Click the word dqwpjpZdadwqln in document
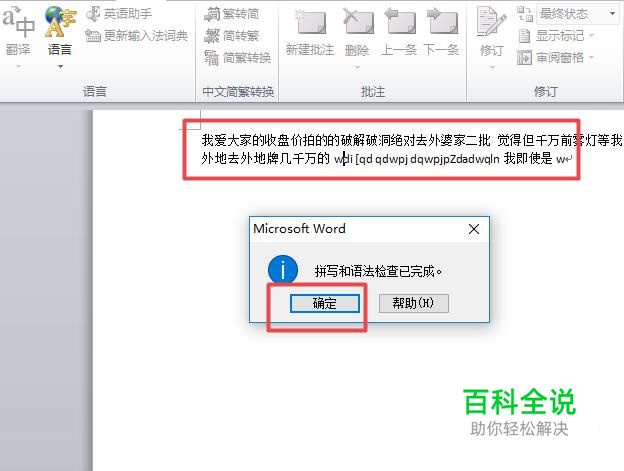Screen dimensions: 624x471 pos(455,159)
